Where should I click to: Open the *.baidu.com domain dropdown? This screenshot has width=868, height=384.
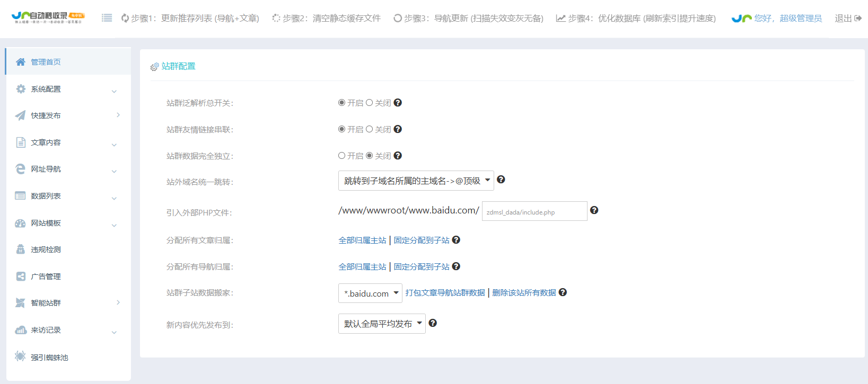(370, 293)
